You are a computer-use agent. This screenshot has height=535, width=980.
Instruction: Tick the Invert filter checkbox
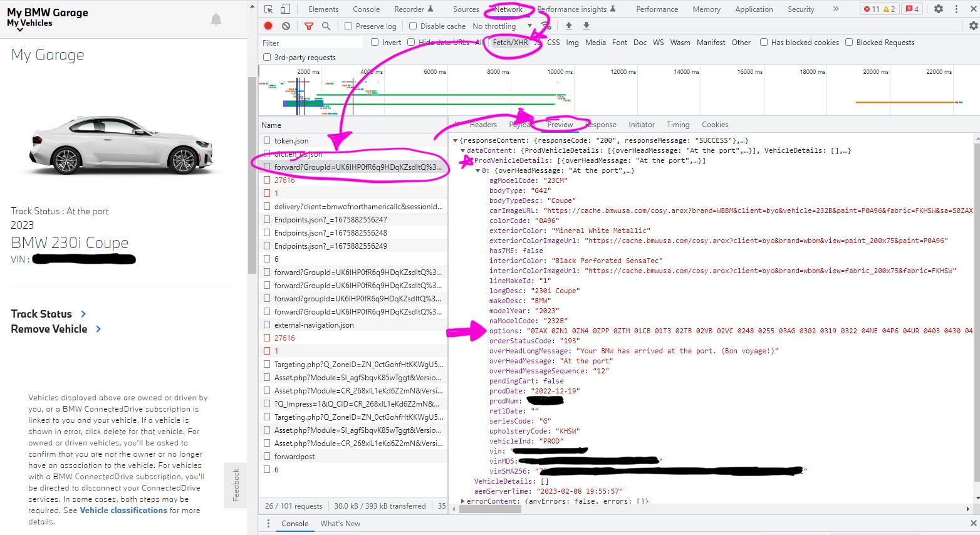(x=375, y=42)
